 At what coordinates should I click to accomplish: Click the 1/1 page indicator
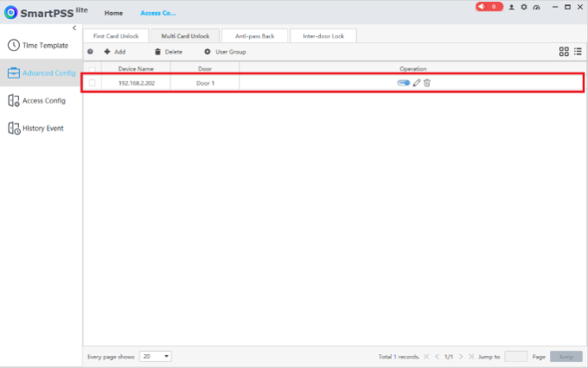(449, 357)
